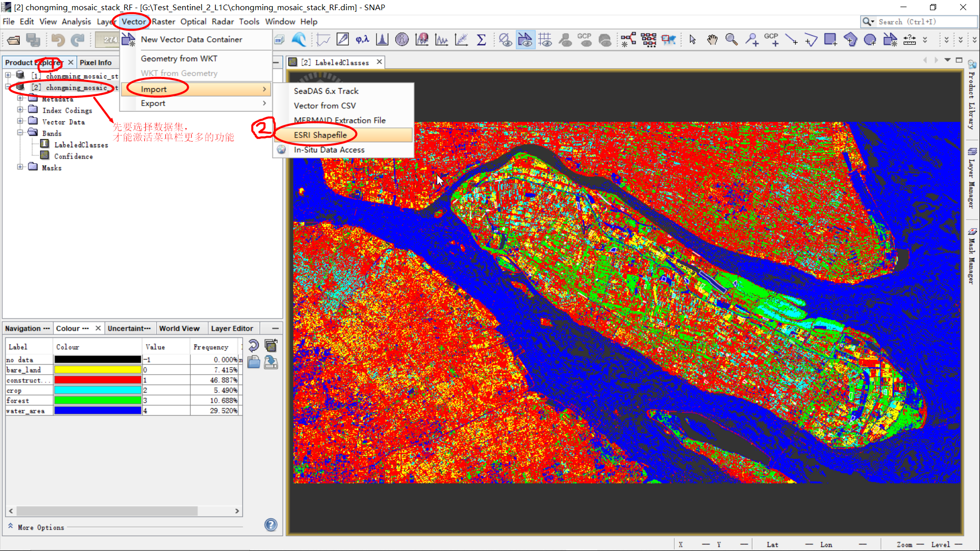980x551 pixels.
Task: Expand the Masks folder node
Action: coord(20,167)
